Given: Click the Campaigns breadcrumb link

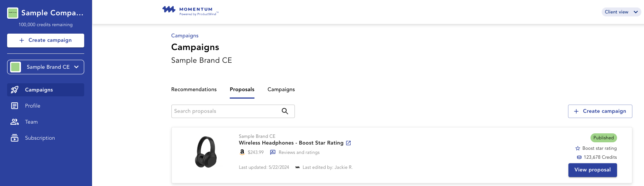Looking at the screenshot, I should click(185, 36).
